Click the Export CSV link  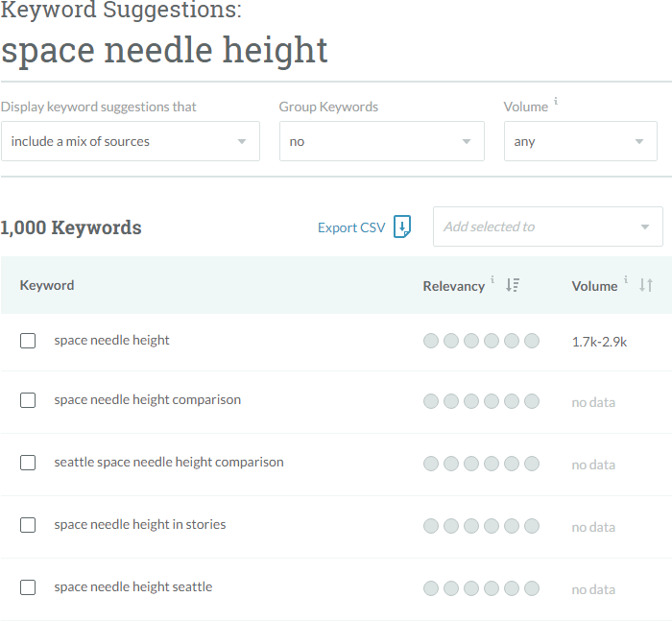tap(351, 227)
